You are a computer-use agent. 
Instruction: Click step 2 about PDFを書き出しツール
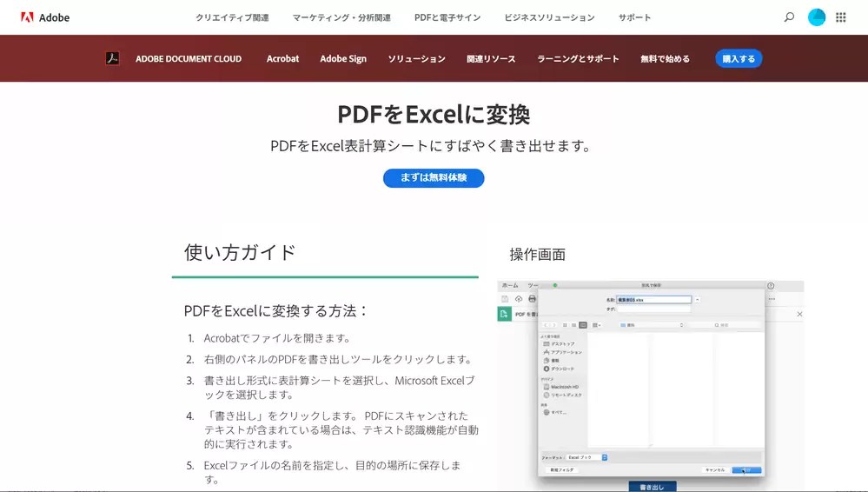(338, 360)
